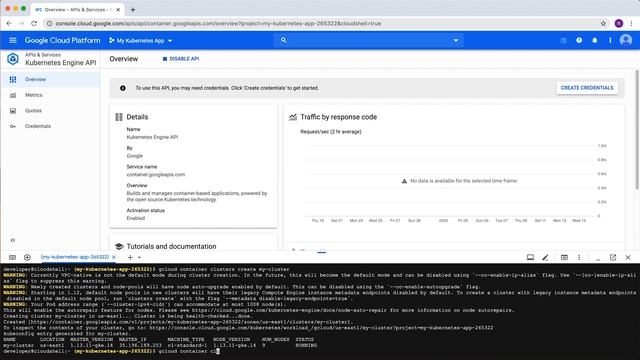640x360 pixels.
Task: Click the CREATE CREDENTIALS button
Action: click(587, 88)
